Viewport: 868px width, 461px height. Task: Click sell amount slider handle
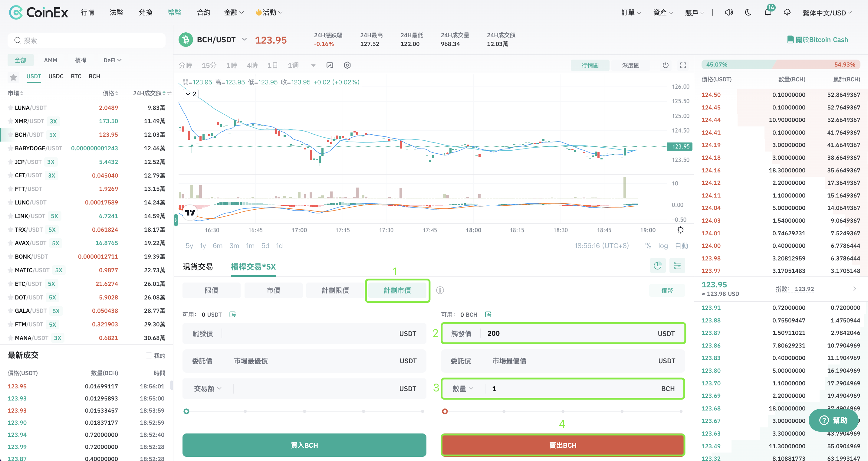tap(445, 411)
